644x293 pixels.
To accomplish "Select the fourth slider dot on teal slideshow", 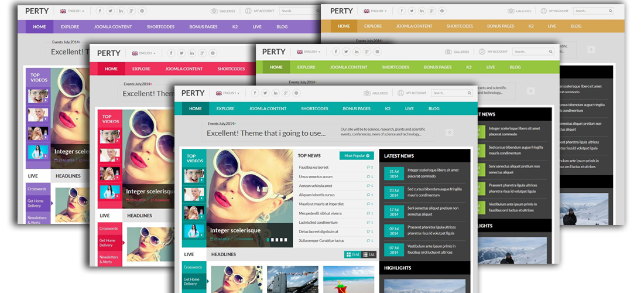I will click(283, 239).
